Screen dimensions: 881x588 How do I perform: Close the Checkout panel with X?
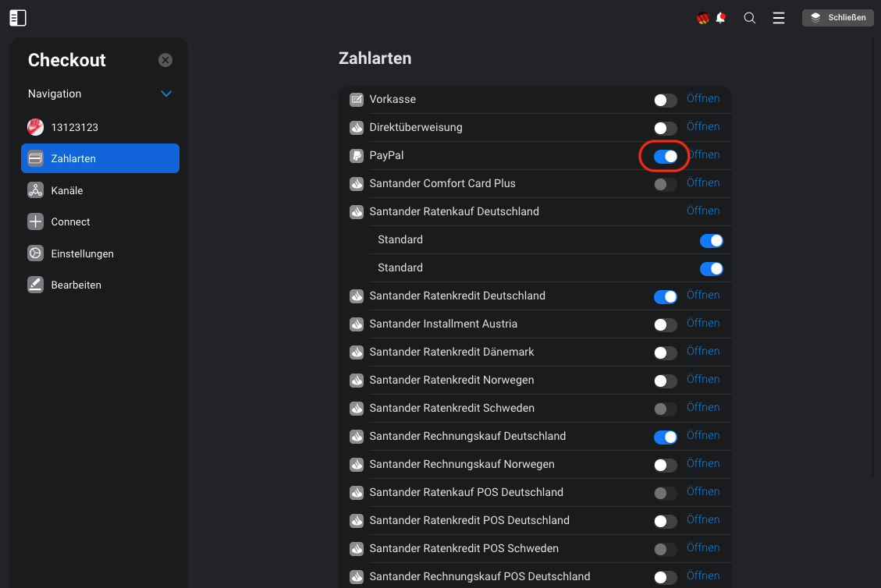pyautogui.click(x=165, y=60)
